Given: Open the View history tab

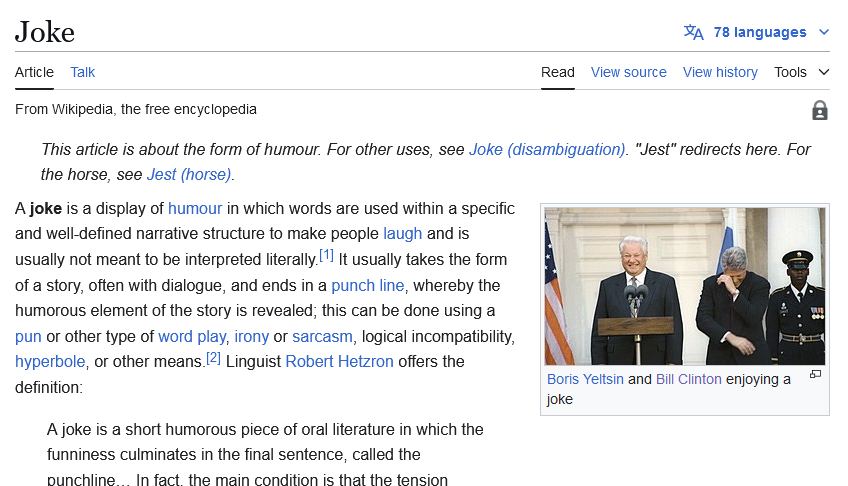Looking at the screenshot, I should tap(720, 72).
